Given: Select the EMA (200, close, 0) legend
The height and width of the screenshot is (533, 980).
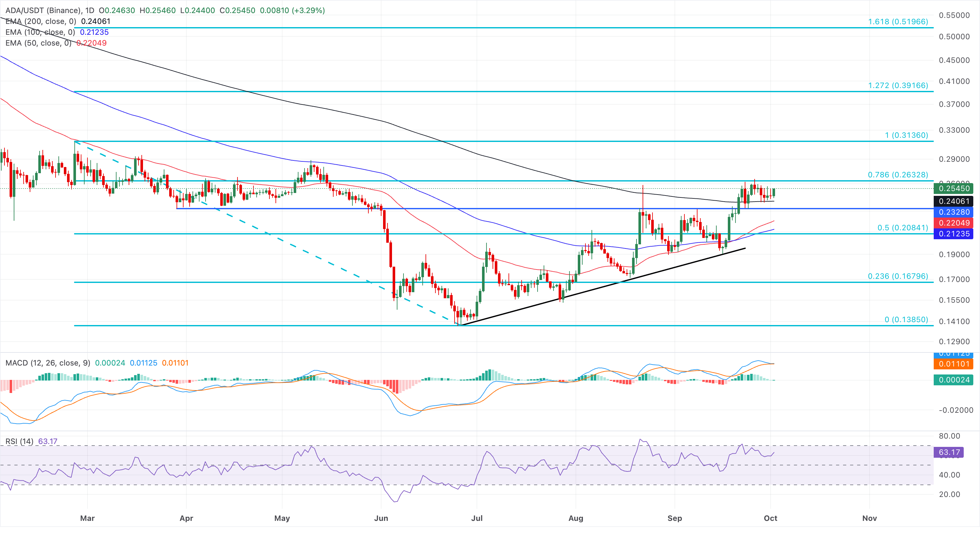Looking at the screenshot, I should point(41,21).
